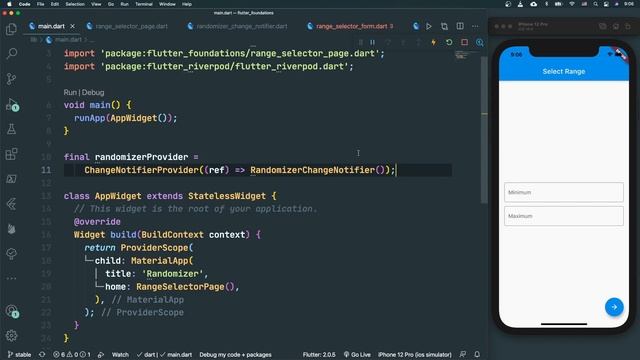Open the Terminal menu
The width and height of the screenshot is (640, 360).
[144, 4]
